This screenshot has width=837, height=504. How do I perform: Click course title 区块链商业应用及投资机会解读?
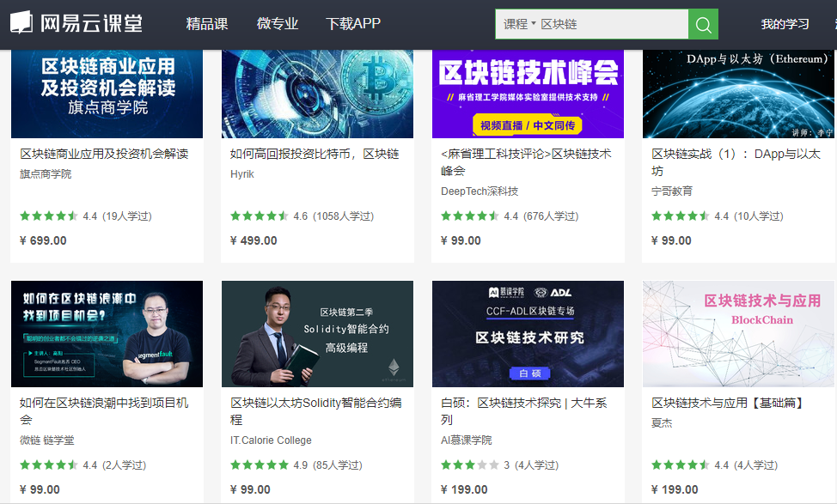[x=104, y=154]
